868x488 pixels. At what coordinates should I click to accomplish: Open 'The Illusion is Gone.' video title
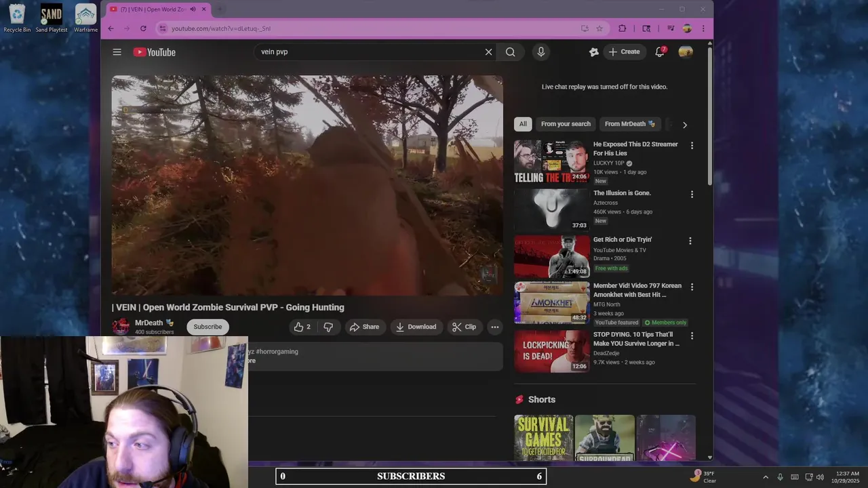pyautogui.click(x=622, y=193)
